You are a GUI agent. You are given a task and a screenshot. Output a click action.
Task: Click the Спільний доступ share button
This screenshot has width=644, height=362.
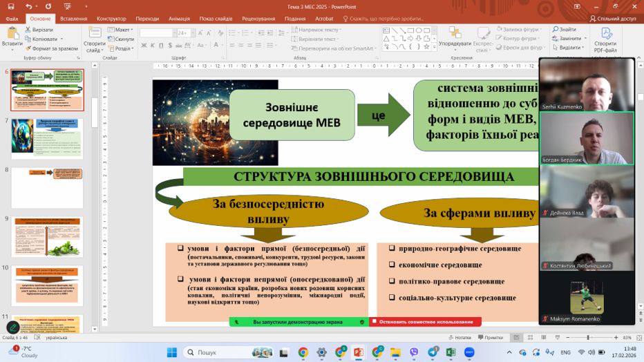pyautogui.click(x=613, y=19)
